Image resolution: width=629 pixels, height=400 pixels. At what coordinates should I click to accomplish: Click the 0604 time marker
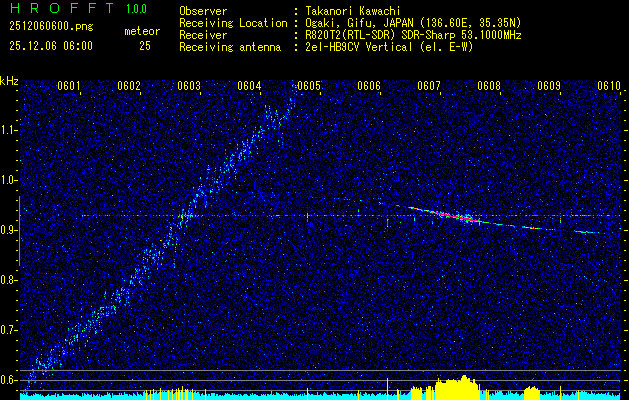(x=249, y=86)
